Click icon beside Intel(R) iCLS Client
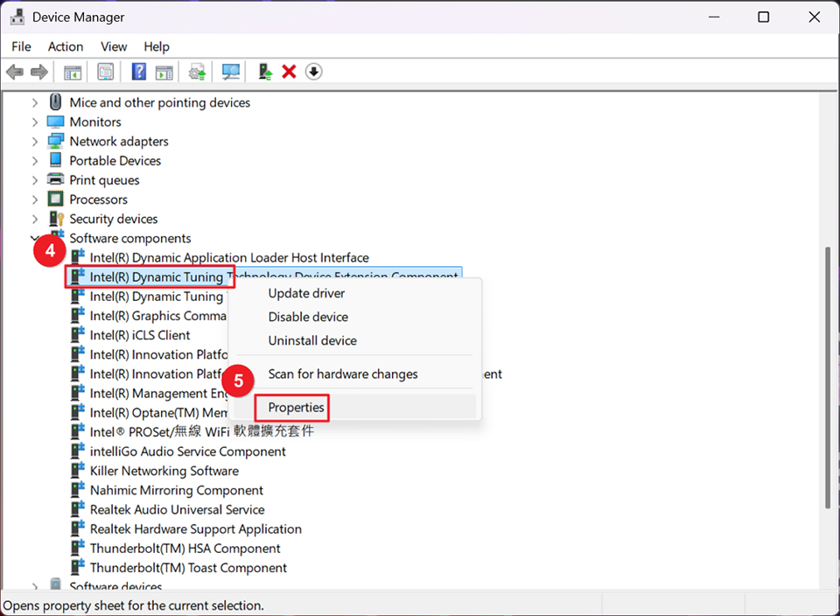 click(78, 334)
